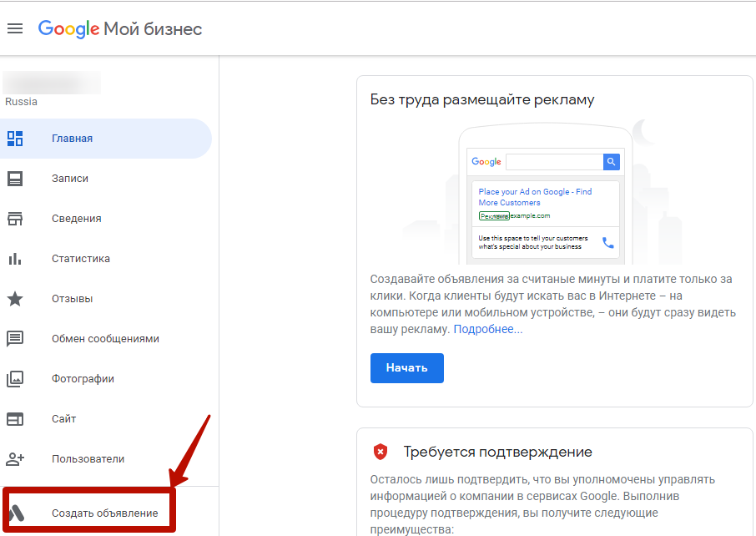
Task: Click the Требуется подтверждение heading
Action: click(x=497, y=452)
